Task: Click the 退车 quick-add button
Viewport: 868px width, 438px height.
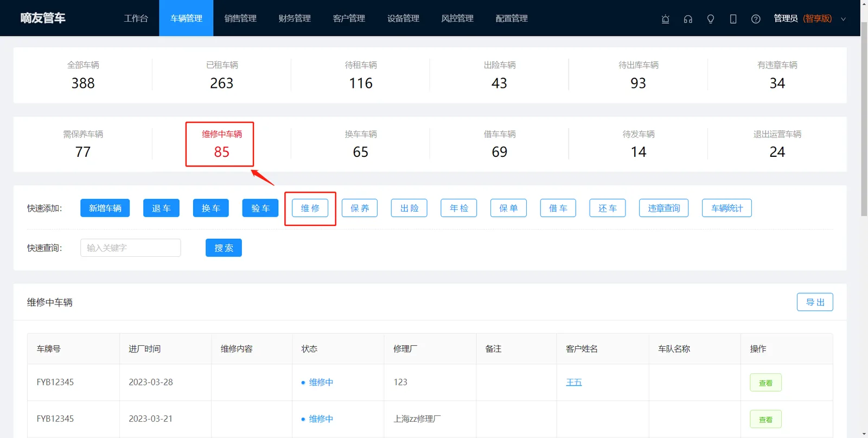Action: 161,208
